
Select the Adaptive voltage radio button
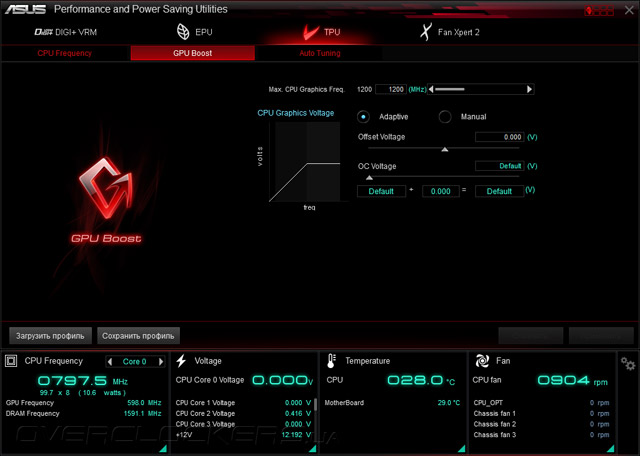click(x=363, y=117)
